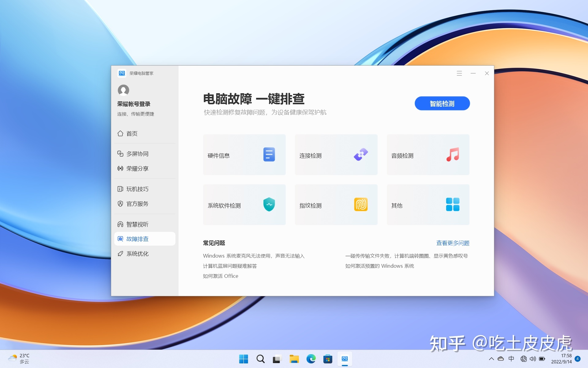The width and height of the screenshot is (588, 368).
Task: Click the cloud icon in system tray
Action: point(501,359)
